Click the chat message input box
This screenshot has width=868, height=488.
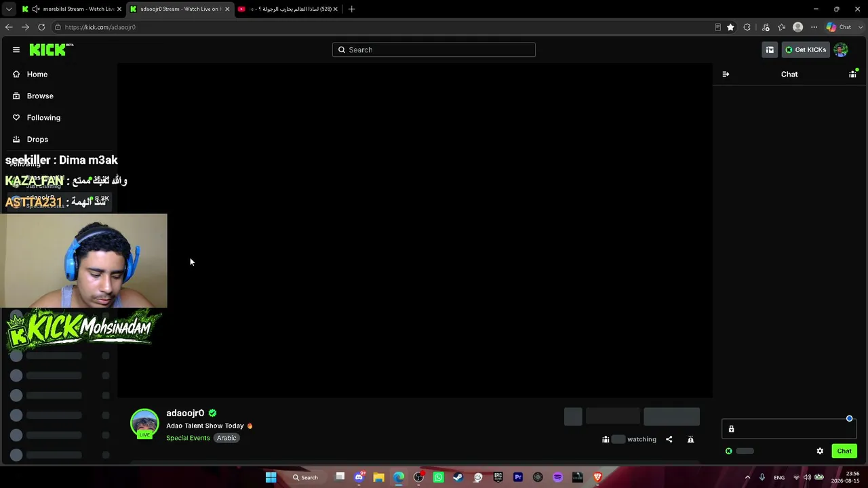click(789, 429)
